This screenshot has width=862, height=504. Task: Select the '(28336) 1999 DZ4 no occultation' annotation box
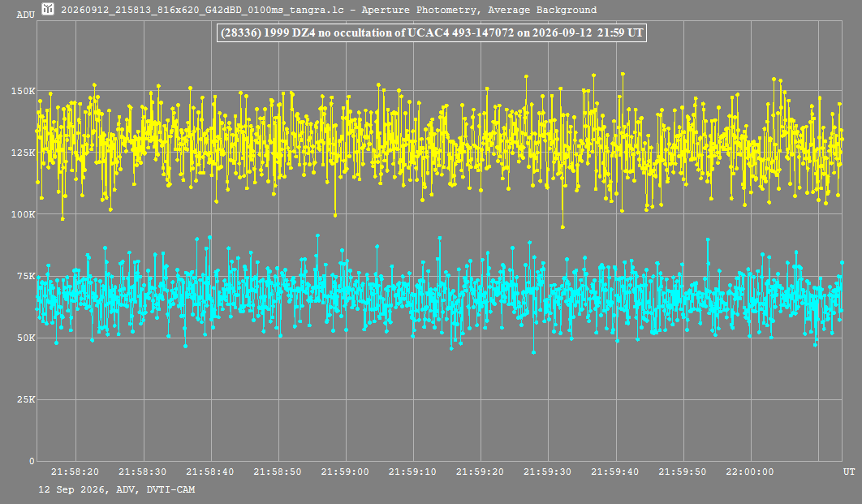click(x=432, y=32)
